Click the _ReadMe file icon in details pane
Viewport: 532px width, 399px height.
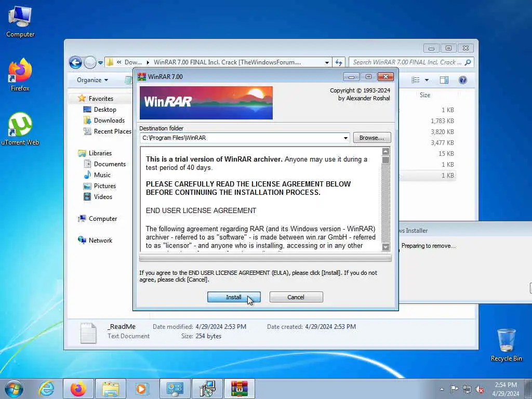coord(88,333)
